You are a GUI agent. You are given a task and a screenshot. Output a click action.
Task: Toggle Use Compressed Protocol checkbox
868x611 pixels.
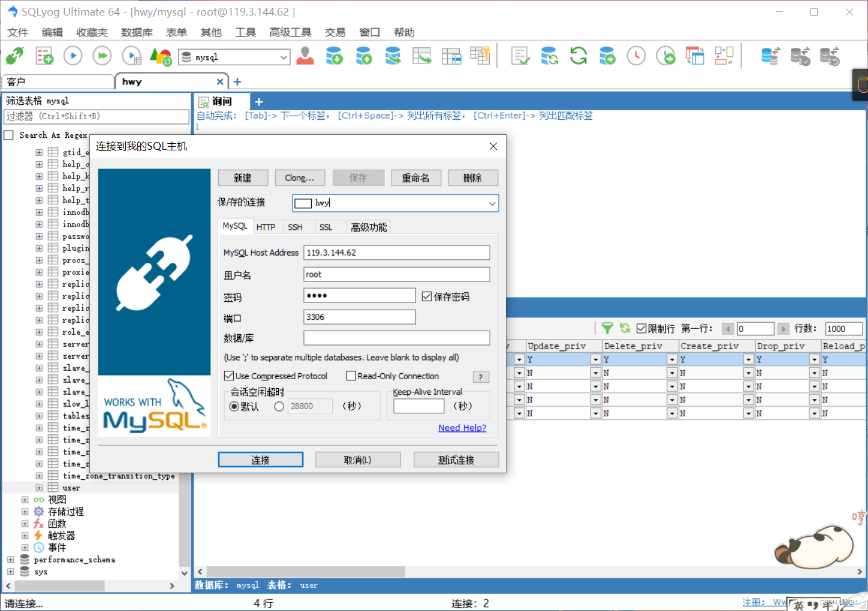228,376
